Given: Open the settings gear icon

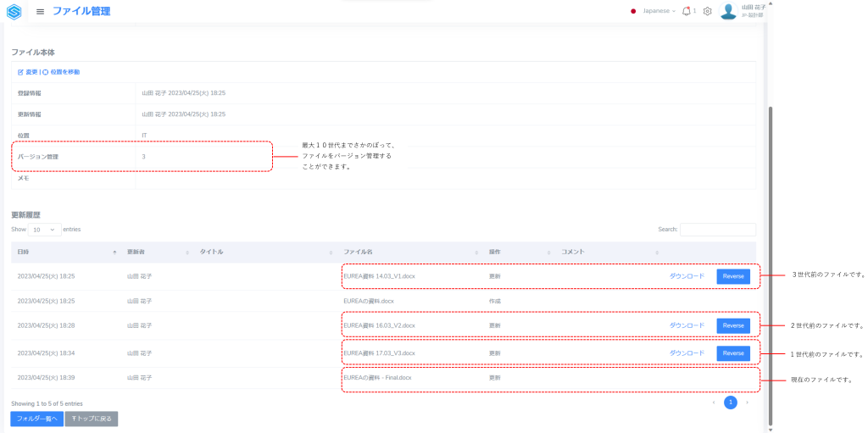Looking at the screenshot, I should pyautogui.click(x=708, y=11).
